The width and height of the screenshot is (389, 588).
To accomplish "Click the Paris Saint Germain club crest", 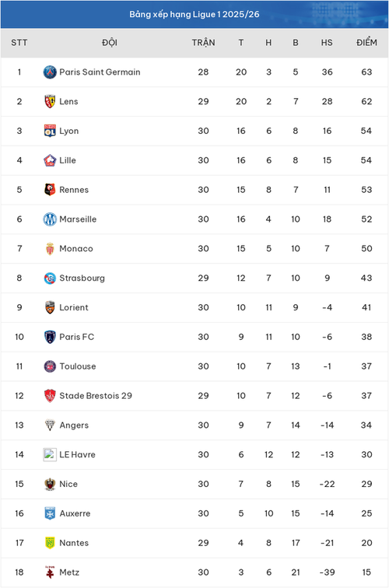I will 50,72.
